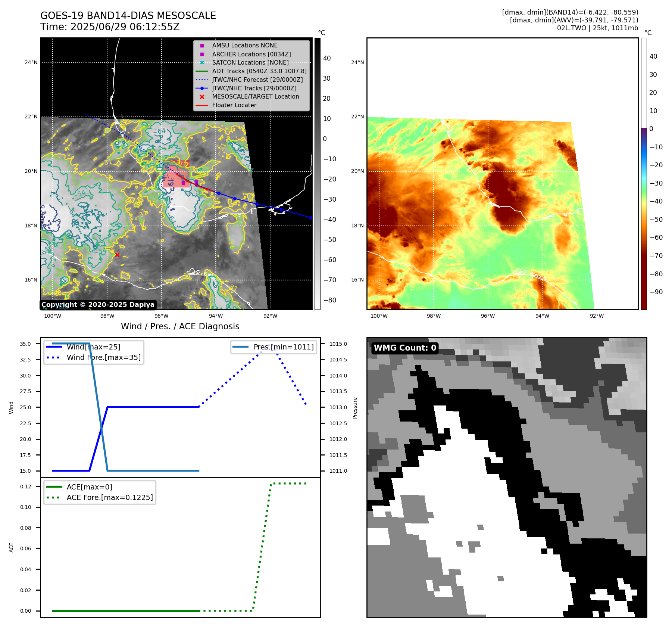Screen dimensions: 672x631
Task: Click 'GOES-19 BAND14-DIAS MESOSCALE' title
Action: pyautogui.click(x=128, y=16)
